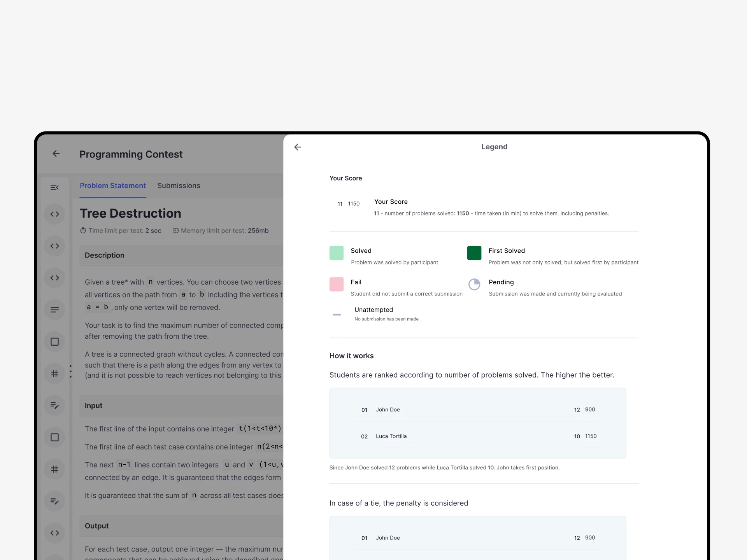Click the light green Solved swatch
This screenshot has height=560, width=747.
click(336, 253)
